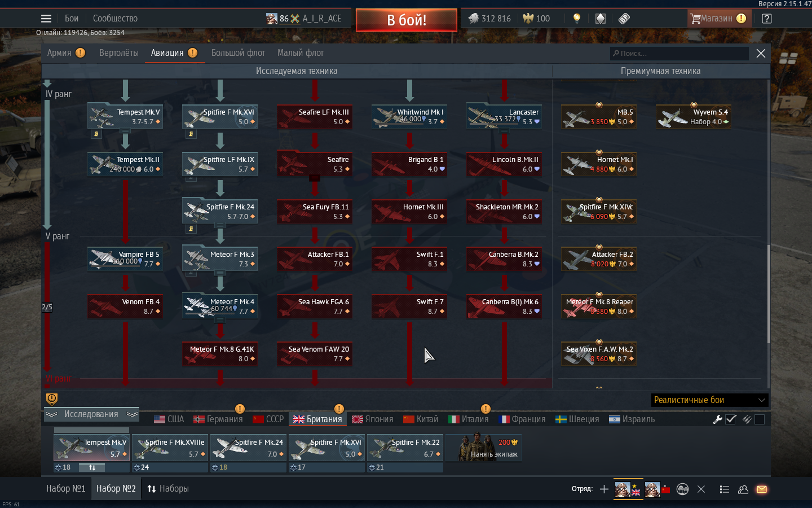The width and height of the screenshot is (812, 508).
Task: Click the alert badge above Британия tab
Action: (339, 409)
